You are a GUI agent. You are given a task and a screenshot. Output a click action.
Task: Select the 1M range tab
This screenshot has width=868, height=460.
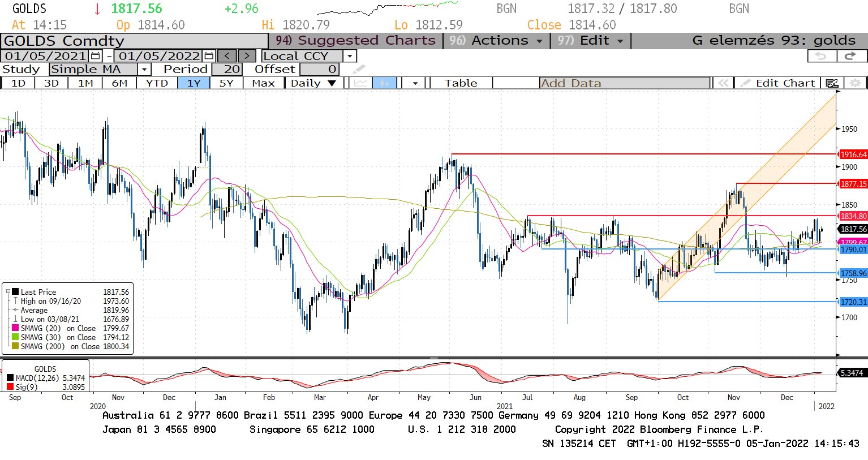(x=85, y=83)
